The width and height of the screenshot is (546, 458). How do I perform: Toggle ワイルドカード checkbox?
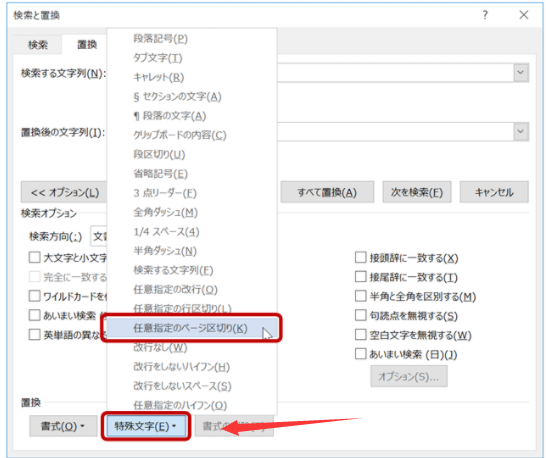[x=34, y=296]
